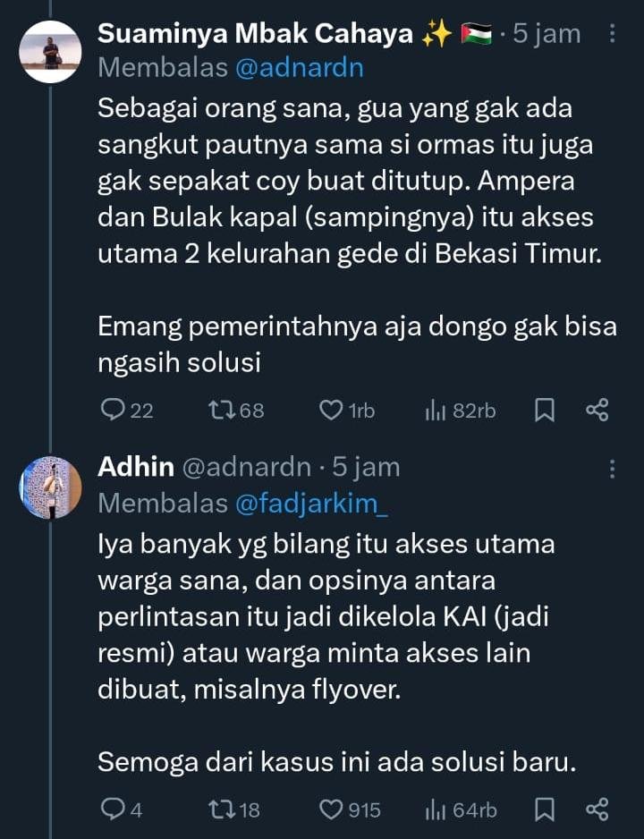This screenshot has height=839, width=644.
Task: Reply to Adhin's tweet with 4 replies
Action: [113, 809]
